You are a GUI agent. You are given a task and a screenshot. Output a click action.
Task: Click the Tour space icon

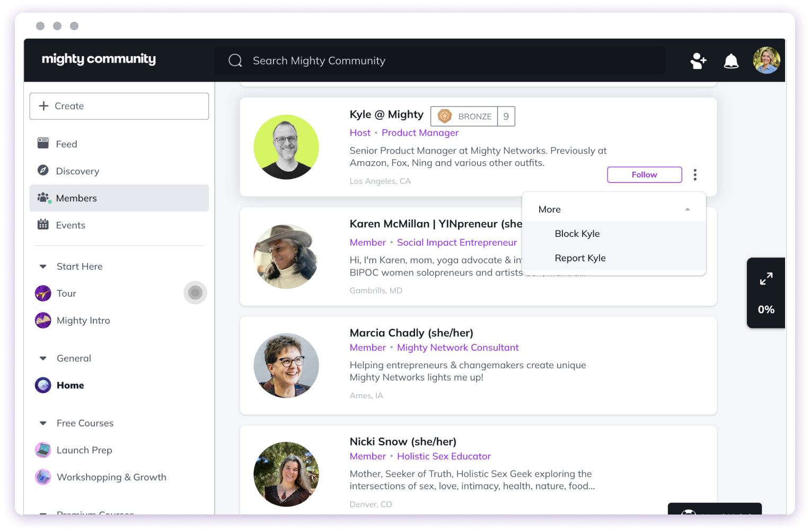tap(43, 293)
